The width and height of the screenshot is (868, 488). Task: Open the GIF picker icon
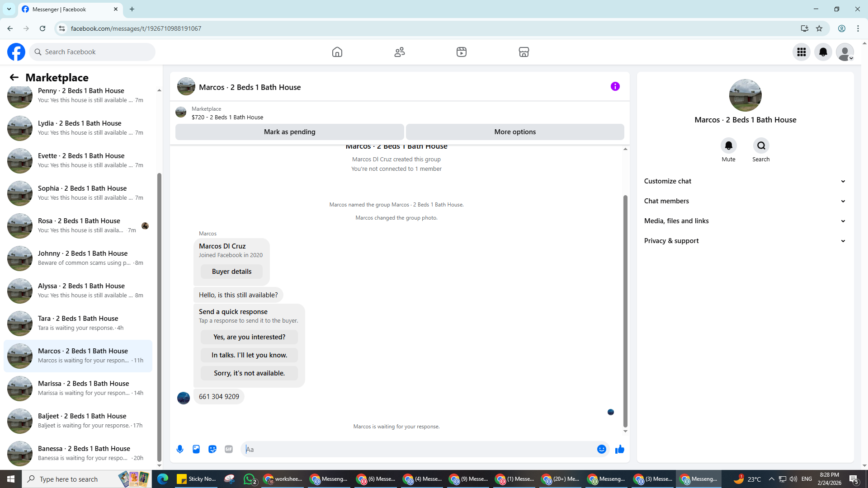coord(229,449)
